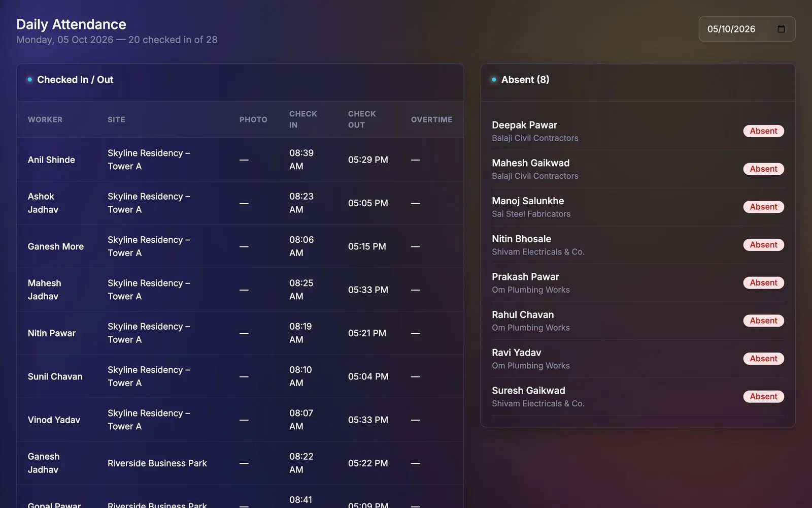Image resolution: width=812 pixels, height=508 pixels.
Task: Select worker Anil Shinde in the table
Action: click(x=51, y=160)
